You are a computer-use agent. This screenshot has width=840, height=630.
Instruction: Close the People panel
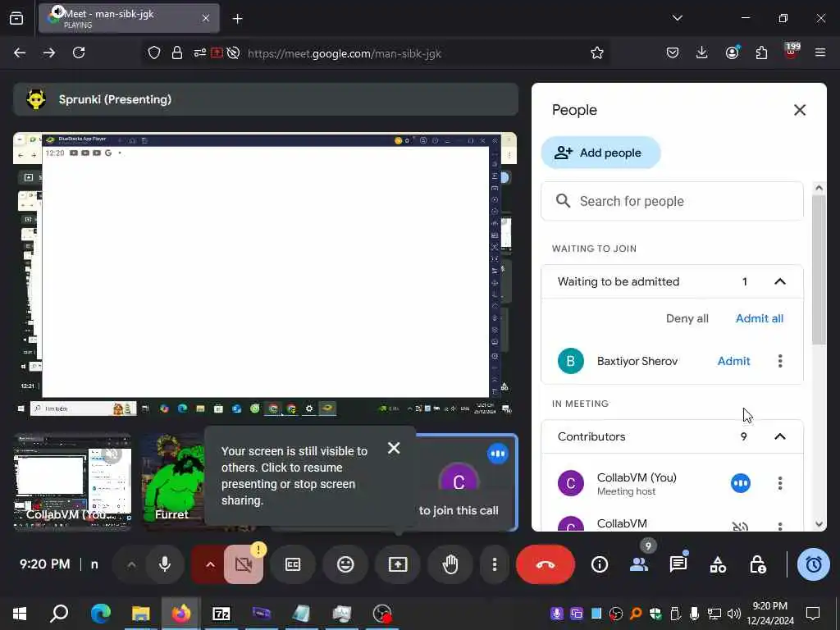799,110
